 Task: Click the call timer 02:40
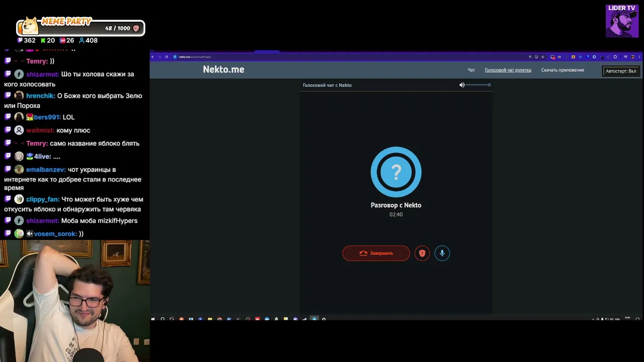pos(396,214)
